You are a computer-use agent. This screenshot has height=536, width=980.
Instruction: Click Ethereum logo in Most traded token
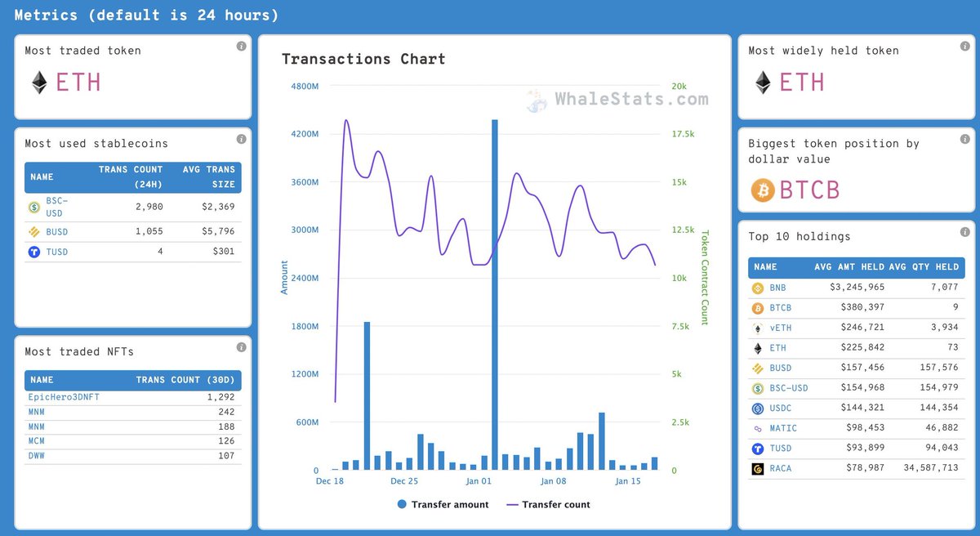(x=39, y=83)
